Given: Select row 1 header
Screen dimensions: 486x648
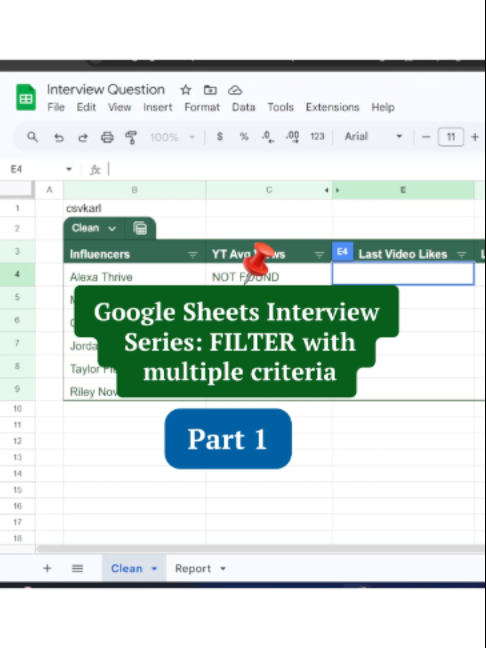Looking at the screenshot, I should pyautogui.click(x=17, y=208).
